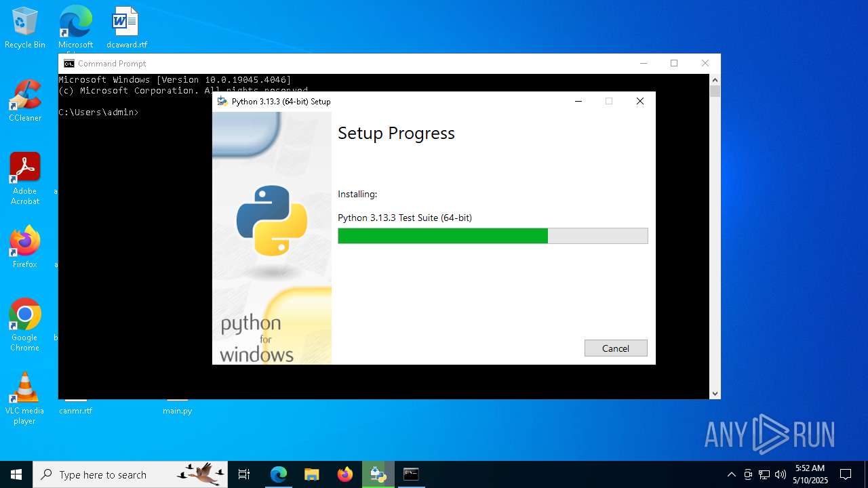868x488 pixels.
Task: Click the tray icon left of network
Action: (x=748, y=474)
